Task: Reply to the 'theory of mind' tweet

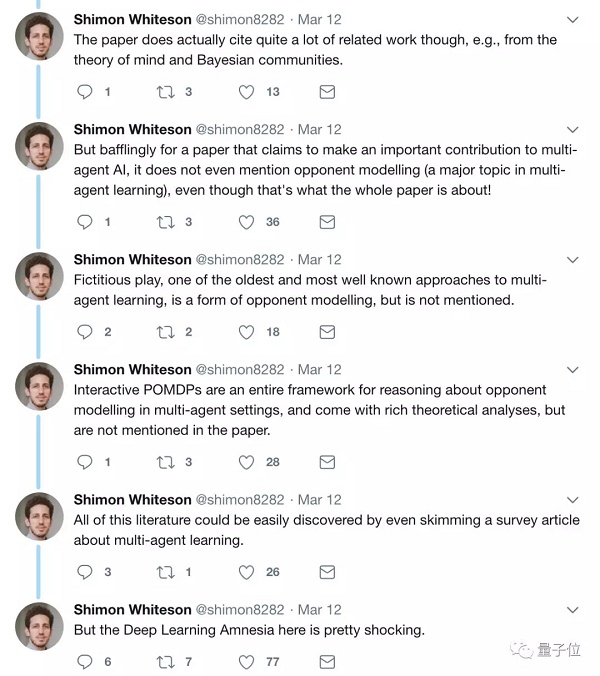Action: (85, 92)
